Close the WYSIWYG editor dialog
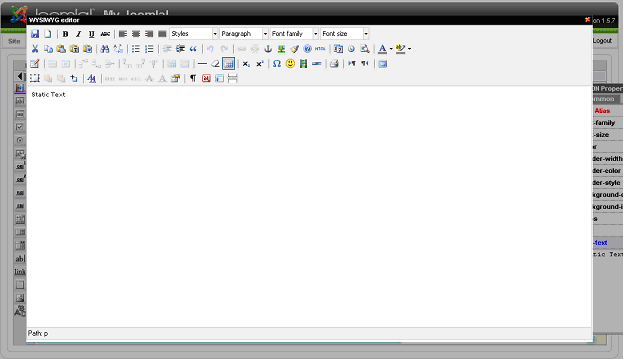Screen dimensions: 624x360 click(587, 19)
